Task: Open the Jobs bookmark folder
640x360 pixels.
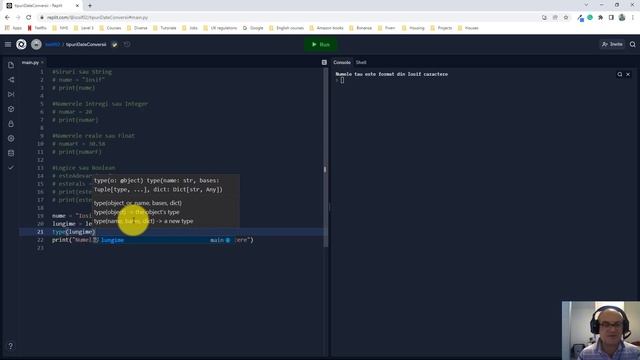Action: tap(190, 28)
